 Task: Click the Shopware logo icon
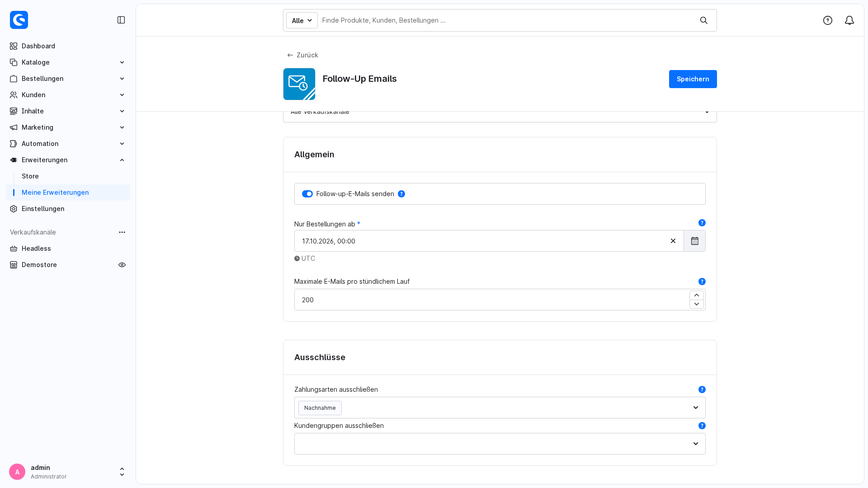(19, 20)
